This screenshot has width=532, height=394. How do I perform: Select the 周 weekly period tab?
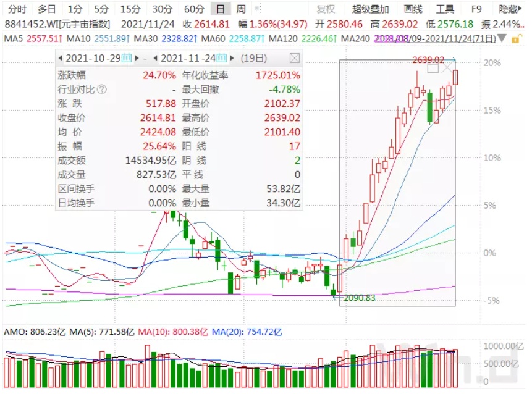(241, 9)
